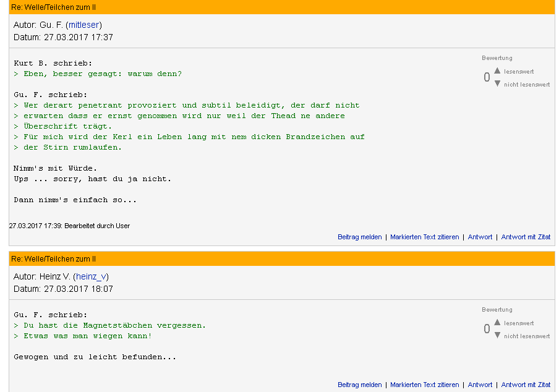Downvote Heinz V.'s post as nicht lesenswert
559x392 pixels.
click(497, 335)
